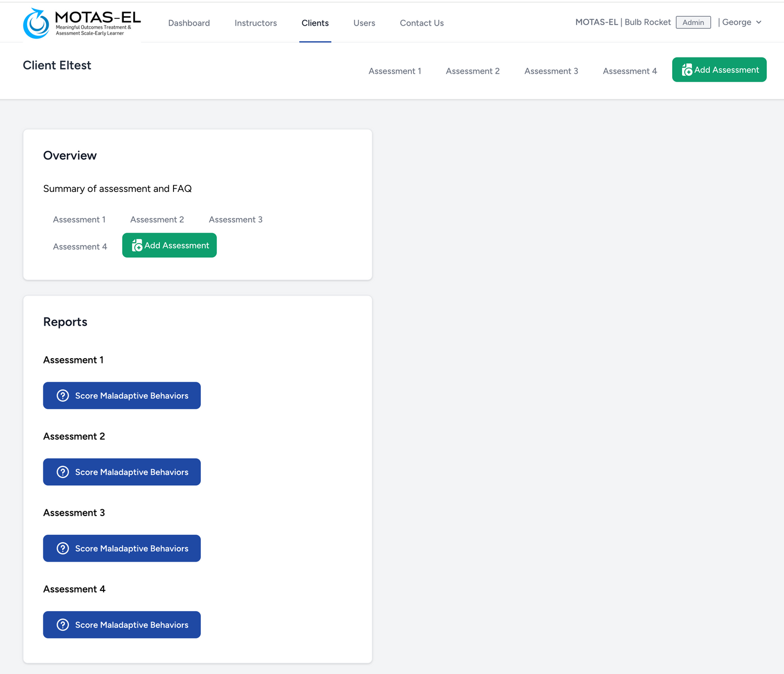Open Assessment 4 link in Overview card
Image resolution: width=784 pixels, height=674 pixels.
pyautogui.click(x=80, y=247)
